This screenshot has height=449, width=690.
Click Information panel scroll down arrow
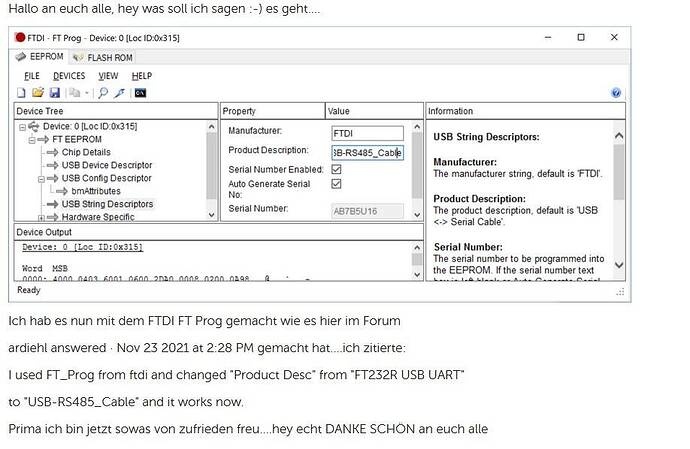click(x=619, y=265)
